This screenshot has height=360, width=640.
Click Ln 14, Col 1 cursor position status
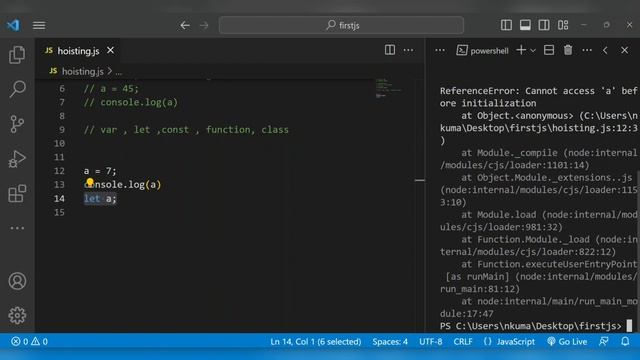click(x=316, y=342)
